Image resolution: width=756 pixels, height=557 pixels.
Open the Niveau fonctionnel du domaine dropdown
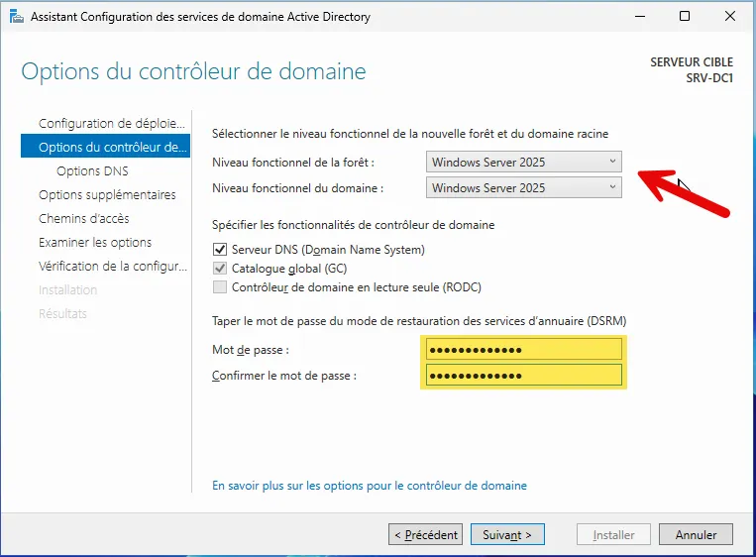523,187
